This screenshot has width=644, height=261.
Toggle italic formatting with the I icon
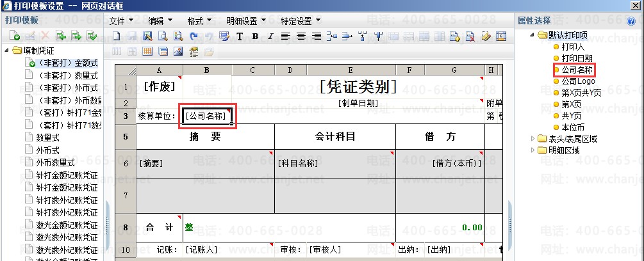270,36
